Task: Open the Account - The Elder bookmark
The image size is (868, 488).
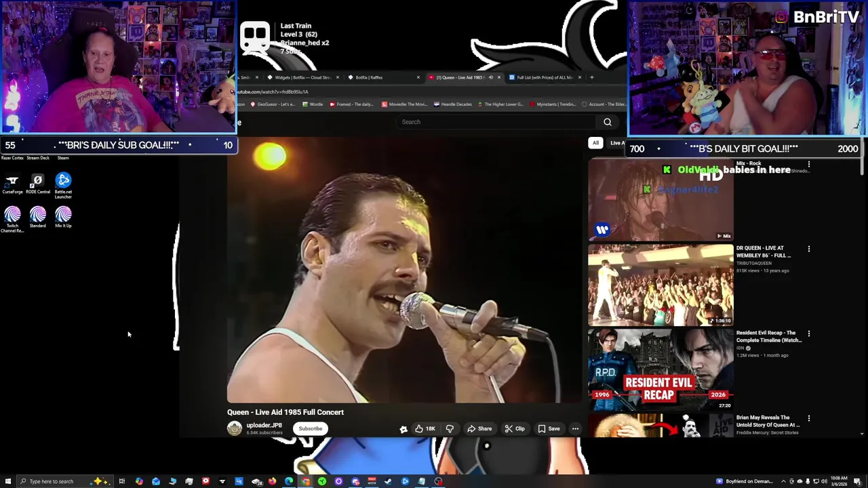Action: click(604, 104)
